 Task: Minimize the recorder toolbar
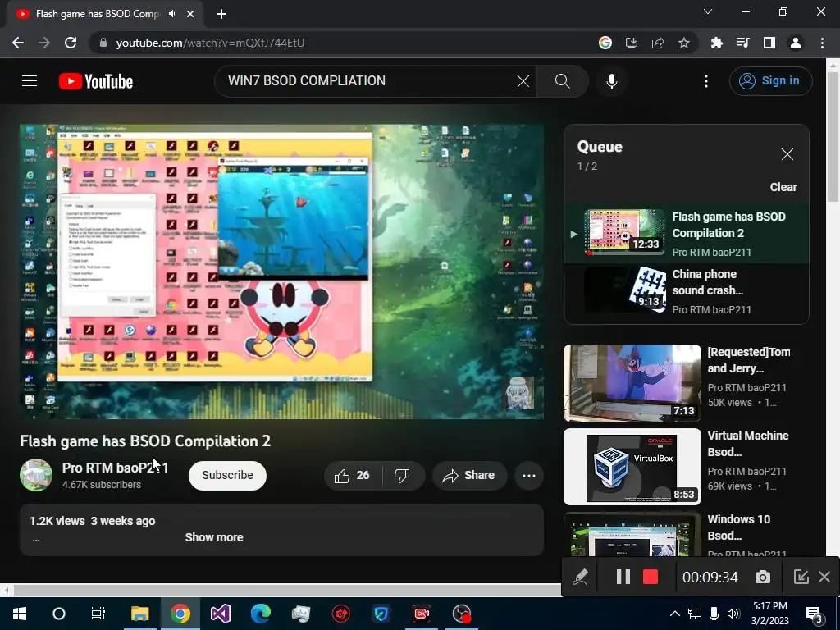pyautogui.click(x=801, y=577)
